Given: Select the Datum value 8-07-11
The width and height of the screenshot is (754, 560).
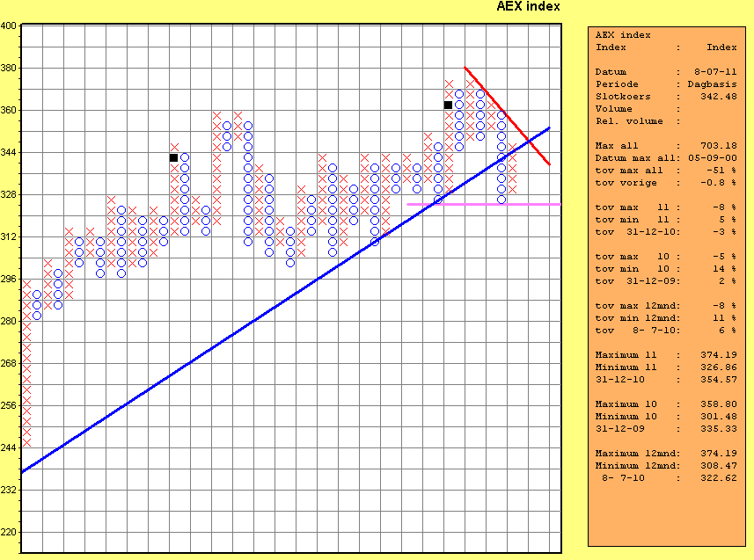Looking at the screenshot, I should [714, 72].
